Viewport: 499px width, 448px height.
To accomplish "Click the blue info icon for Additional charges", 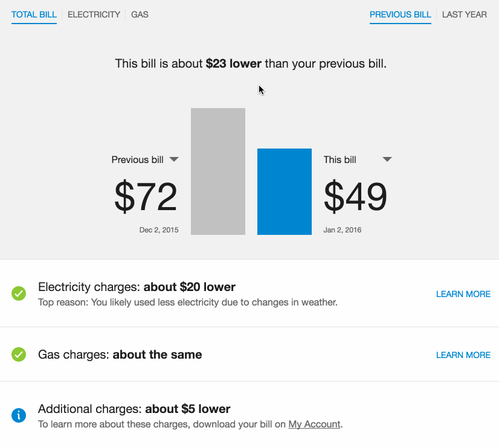I will click(19, 415).
